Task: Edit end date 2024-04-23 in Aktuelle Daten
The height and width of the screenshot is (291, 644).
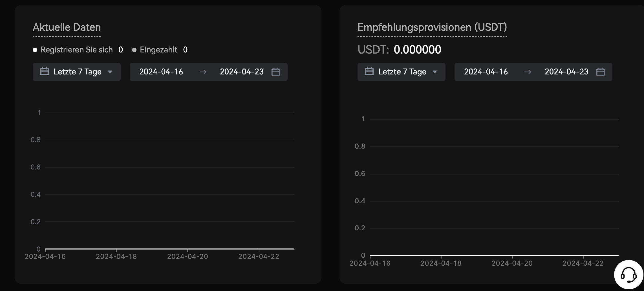Action: point(242,72)
